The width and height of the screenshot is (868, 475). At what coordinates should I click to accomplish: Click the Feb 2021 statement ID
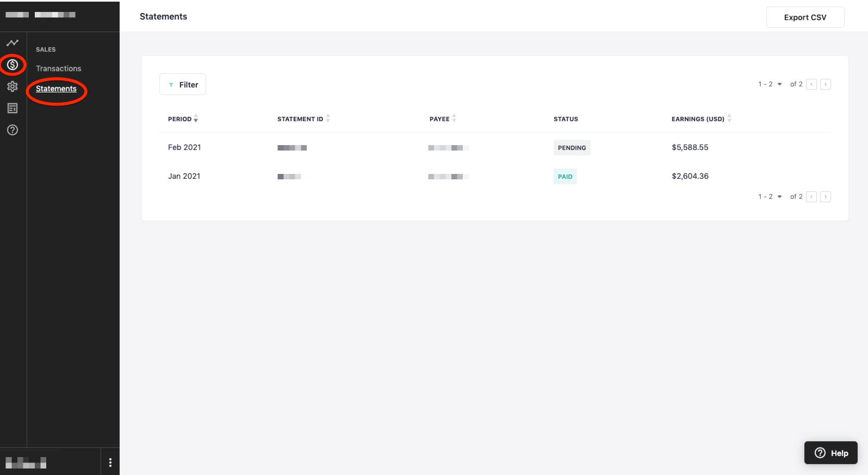pyautogui.click(x=292, y=148)
